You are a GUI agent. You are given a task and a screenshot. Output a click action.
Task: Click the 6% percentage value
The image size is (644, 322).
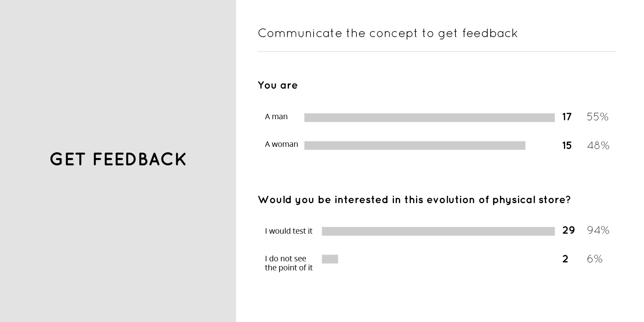click(x=595, y=259)
